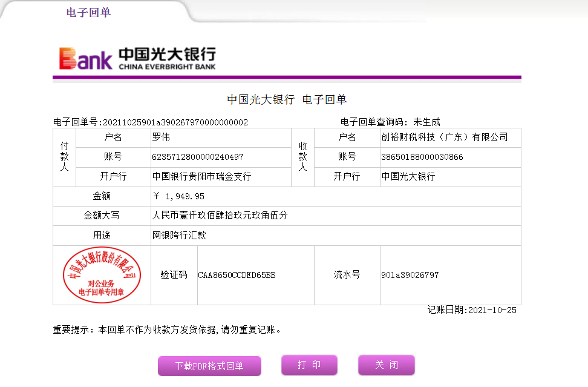Click the amount value ￥1,949.95

[x=179, y=196]
